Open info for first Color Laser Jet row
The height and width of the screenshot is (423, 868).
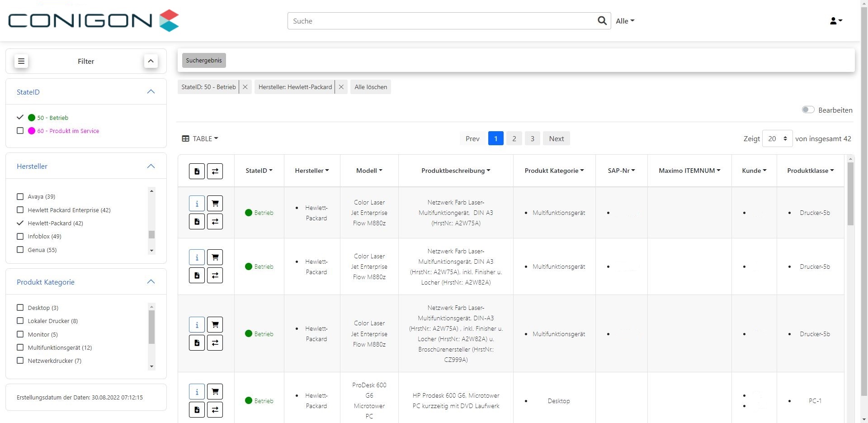point(197,204)
